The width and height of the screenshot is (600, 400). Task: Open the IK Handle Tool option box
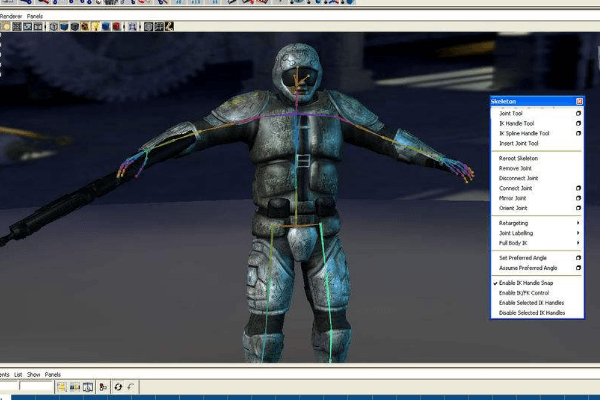coord(578,123)
